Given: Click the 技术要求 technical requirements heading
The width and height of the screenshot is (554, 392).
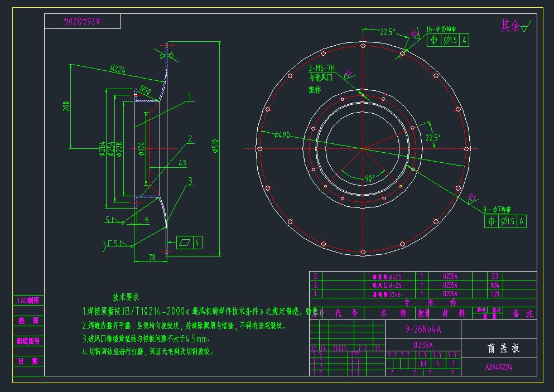Looking at the screenshot, I should click(126, 297).
